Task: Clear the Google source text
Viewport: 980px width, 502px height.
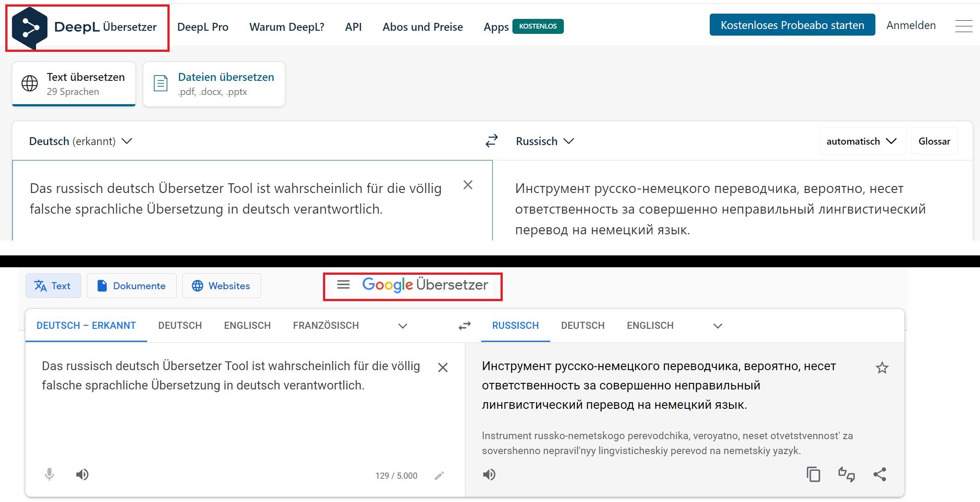Action: click(x=443, y=367)
